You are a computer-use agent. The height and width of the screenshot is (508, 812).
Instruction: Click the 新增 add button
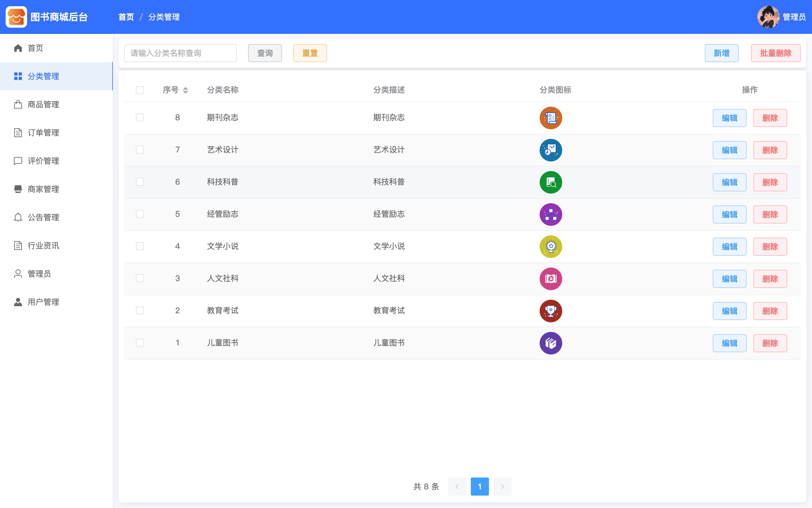721,53
